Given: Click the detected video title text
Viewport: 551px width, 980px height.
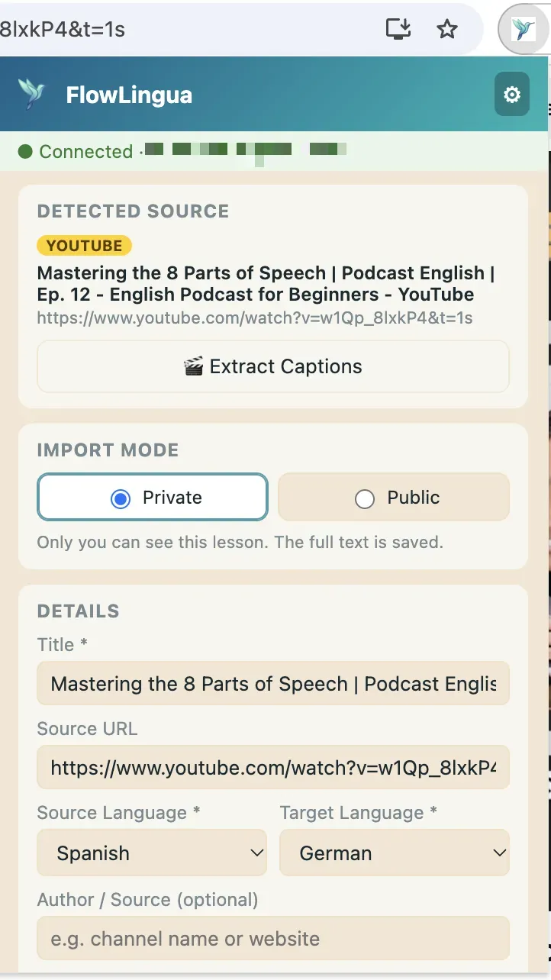Looking at the screenshot, I should point(266,284).
